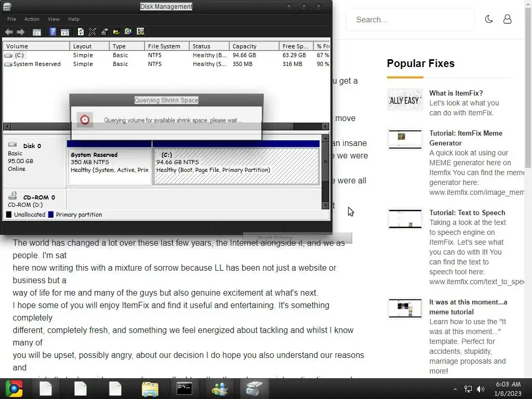Screen dimensions: 532x399
Task: Click the Text to Speech tutorial thumbnail
Action: [405, 219]
